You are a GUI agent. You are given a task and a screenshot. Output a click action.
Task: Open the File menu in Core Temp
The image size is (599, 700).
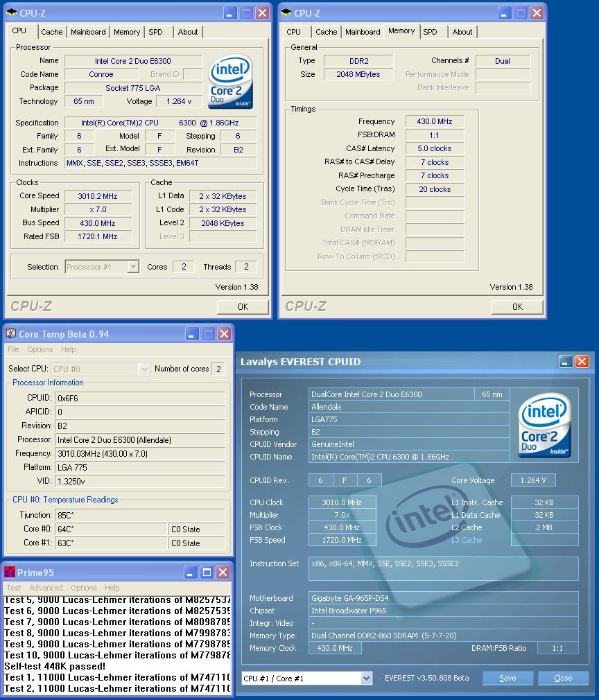13,349
